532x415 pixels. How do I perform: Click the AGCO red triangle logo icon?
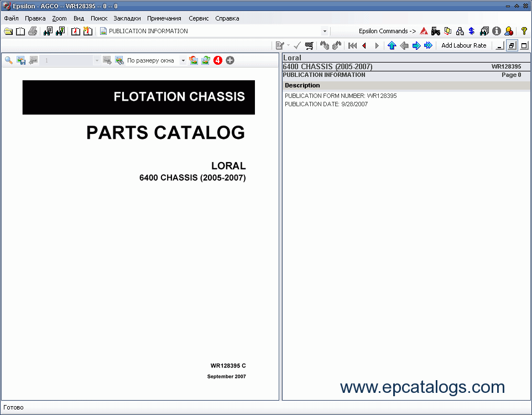(424, 31)
